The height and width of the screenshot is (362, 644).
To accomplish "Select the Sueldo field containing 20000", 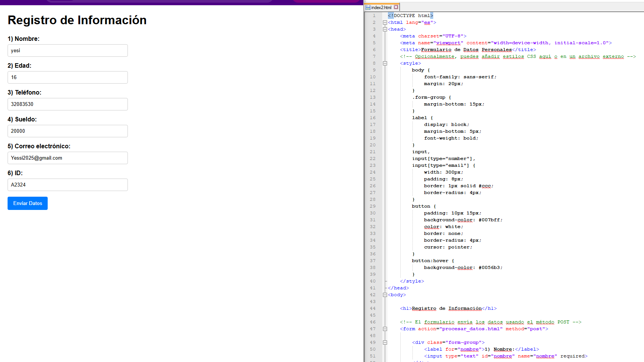I will click(68, 131).
